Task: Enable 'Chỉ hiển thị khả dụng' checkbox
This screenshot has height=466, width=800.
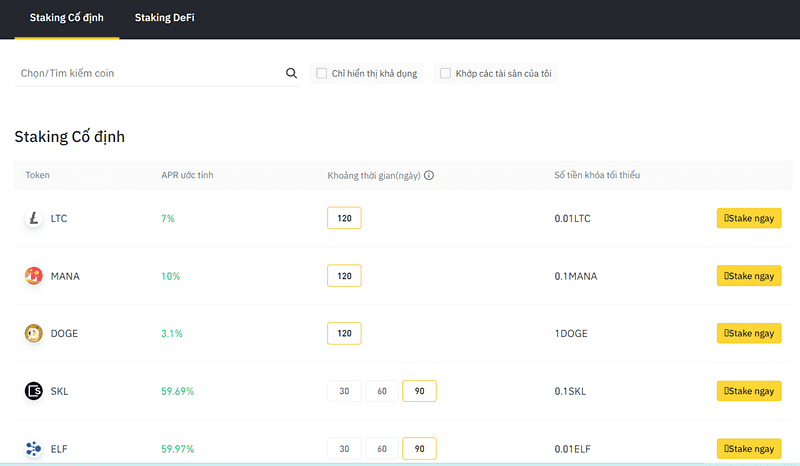Action: pyautogui.click(x=321, y=73)
